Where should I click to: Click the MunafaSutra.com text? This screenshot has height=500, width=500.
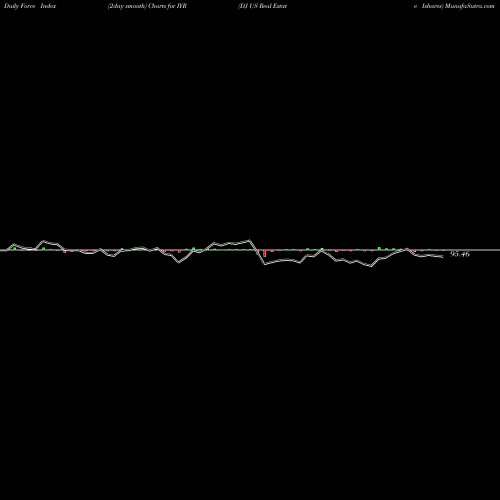tap(470, 6)
